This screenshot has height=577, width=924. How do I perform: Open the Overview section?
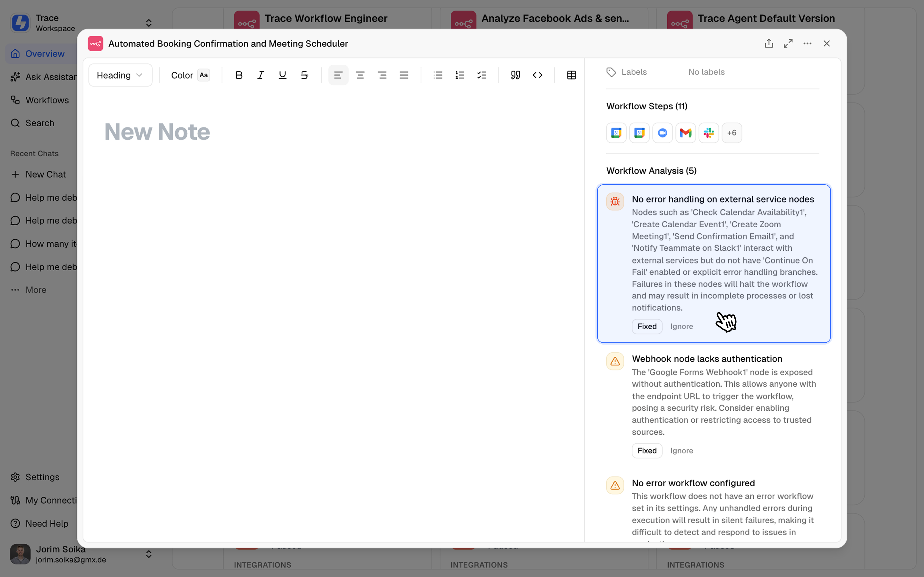coord(45,54)
